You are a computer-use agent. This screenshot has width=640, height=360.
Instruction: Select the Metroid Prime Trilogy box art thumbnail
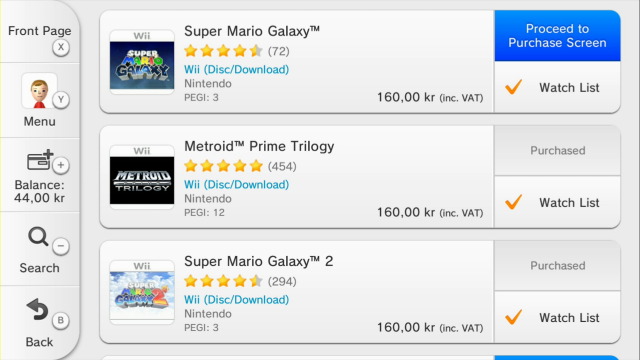click(142, 177)
